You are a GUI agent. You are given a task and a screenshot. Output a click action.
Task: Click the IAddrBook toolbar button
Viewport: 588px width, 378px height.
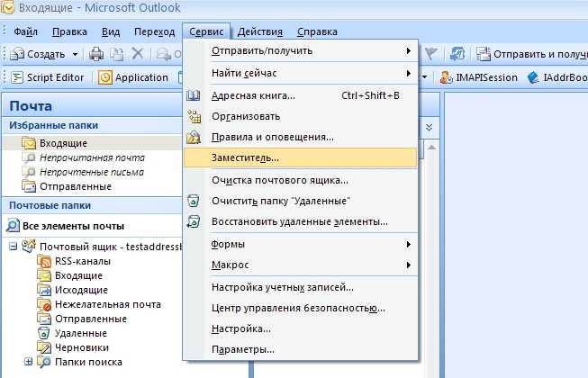click(x=557, y=77)
